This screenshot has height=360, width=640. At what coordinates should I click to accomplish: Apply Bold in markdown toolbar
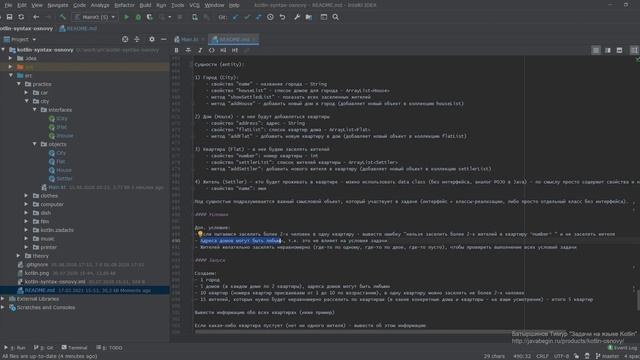[x=176, y=50]
